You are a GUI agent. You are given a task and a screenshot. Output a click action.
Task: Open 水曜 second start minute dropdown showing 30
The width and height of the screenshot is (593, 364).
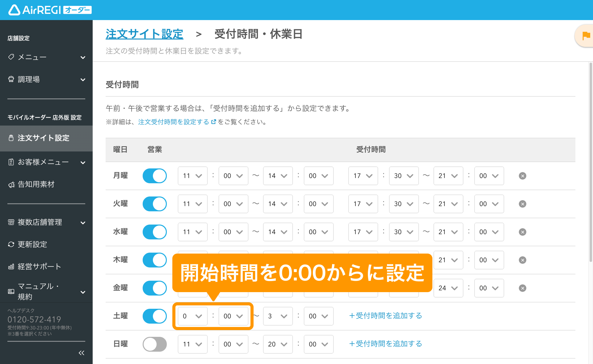(x=404, y=232)
